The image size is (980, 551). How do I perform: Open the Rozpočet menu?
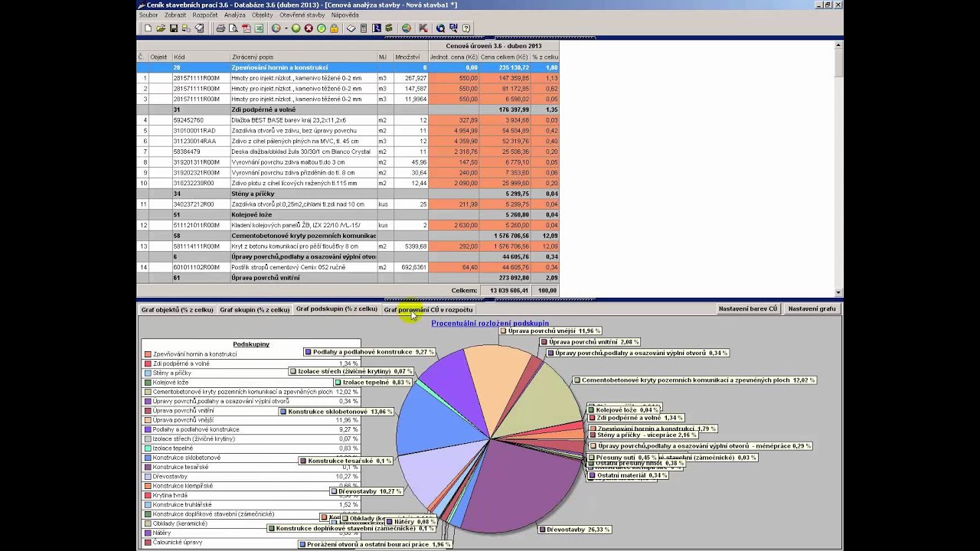(205, 15)
